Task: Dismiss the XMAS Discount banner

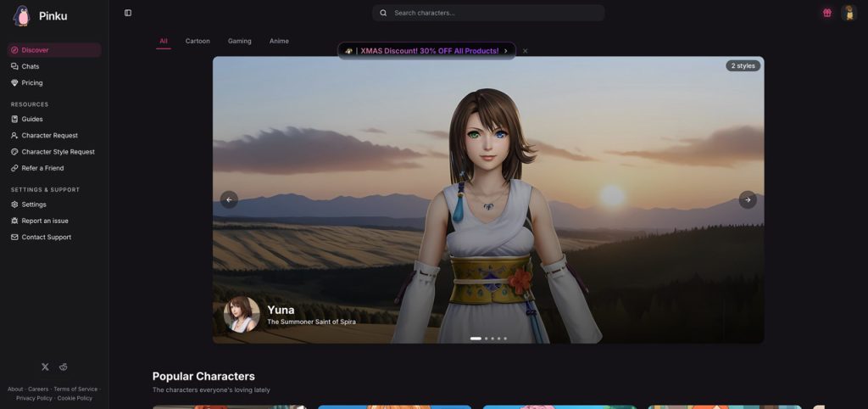Action: 525,51
